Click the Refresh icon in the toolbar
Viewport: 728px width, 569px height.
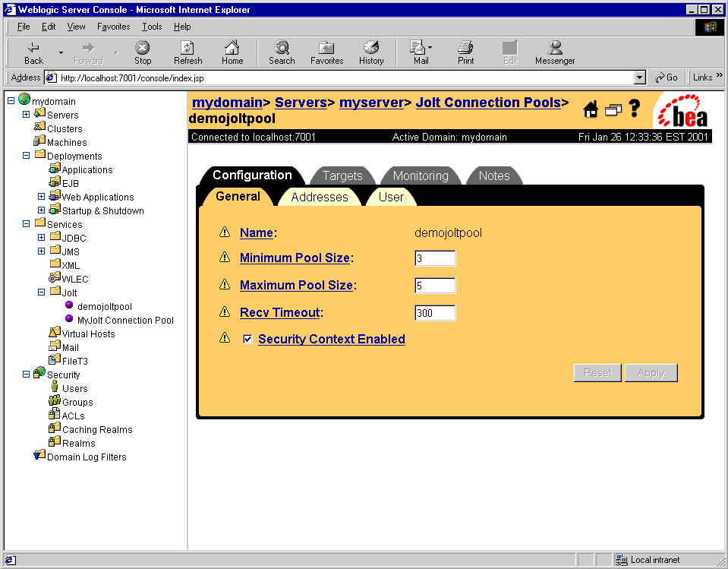click(x=188, y=52)
